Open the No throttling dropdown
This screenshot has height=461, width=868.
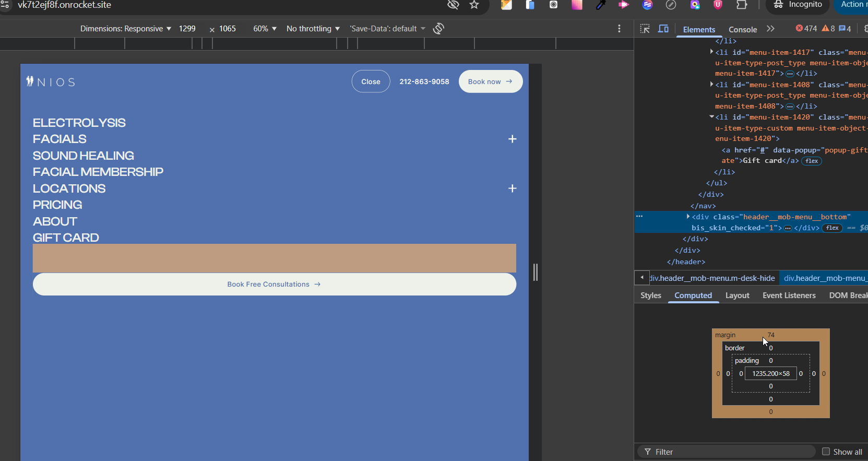click(313, 29)
